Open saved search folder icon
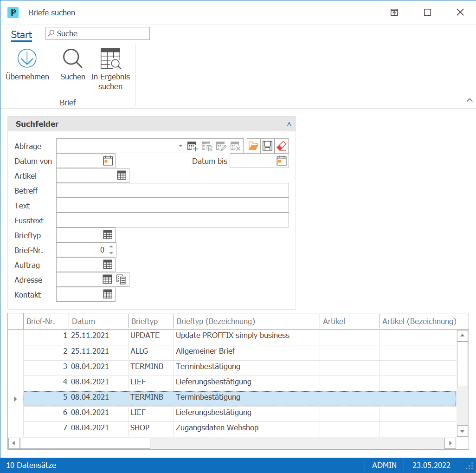The height and width of the screenshot is (473, 476). pos(253,146)
